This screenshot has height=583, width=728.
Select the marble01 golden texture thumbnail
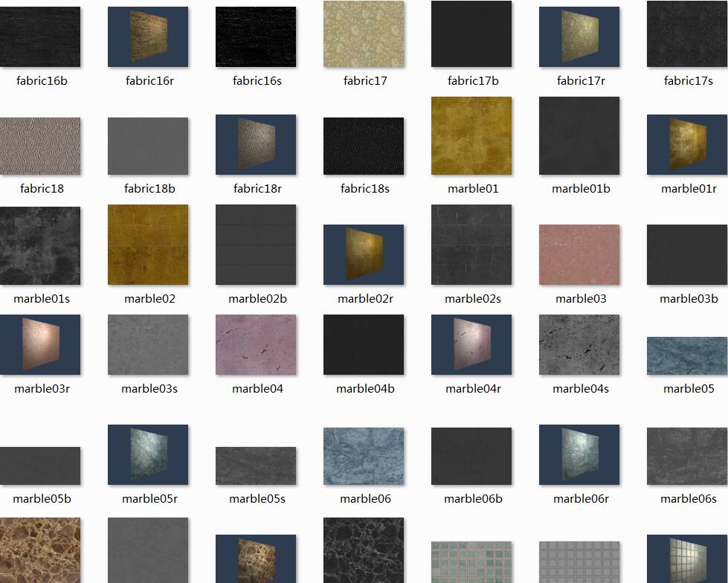[471, 135]
